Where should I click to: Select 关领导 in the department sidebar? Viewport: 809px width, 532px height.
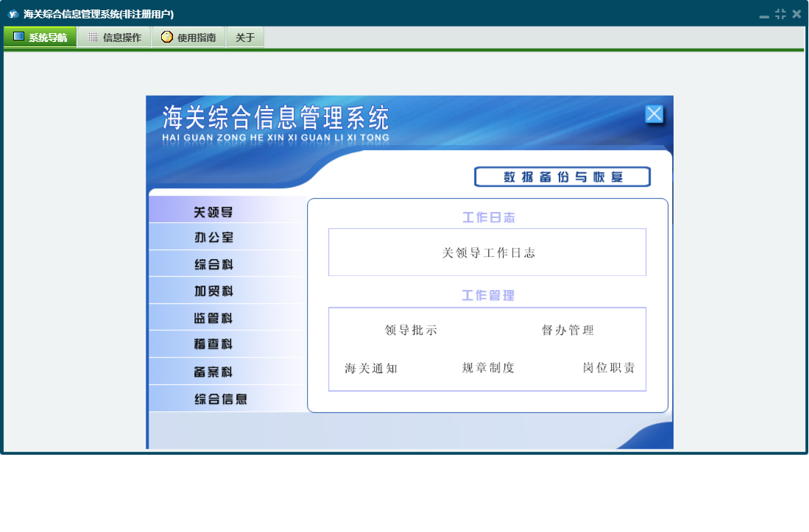tap(213, 212)
